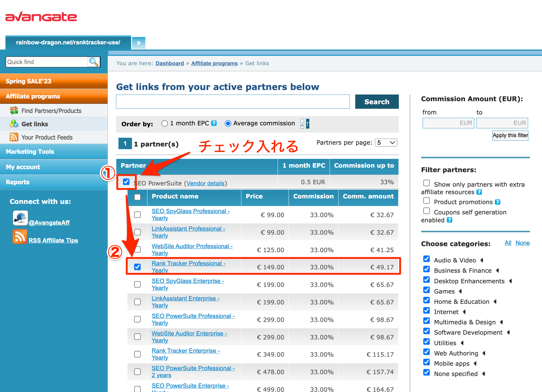The image size is (542, 392).
Task: Uncheck the SEO PowerSuite partner checkbox
Action: tap(126, 182)
